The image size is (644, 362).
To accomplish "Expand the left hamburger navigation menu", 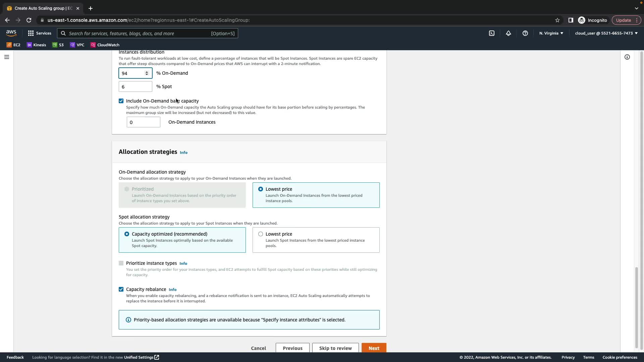I will 6,57.
